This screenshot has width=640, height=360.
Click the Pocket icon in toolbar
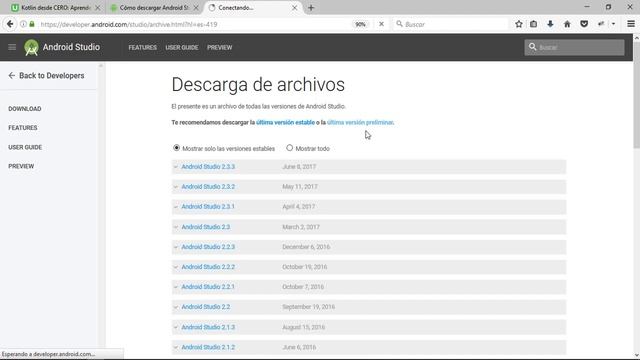coord(584,24)
